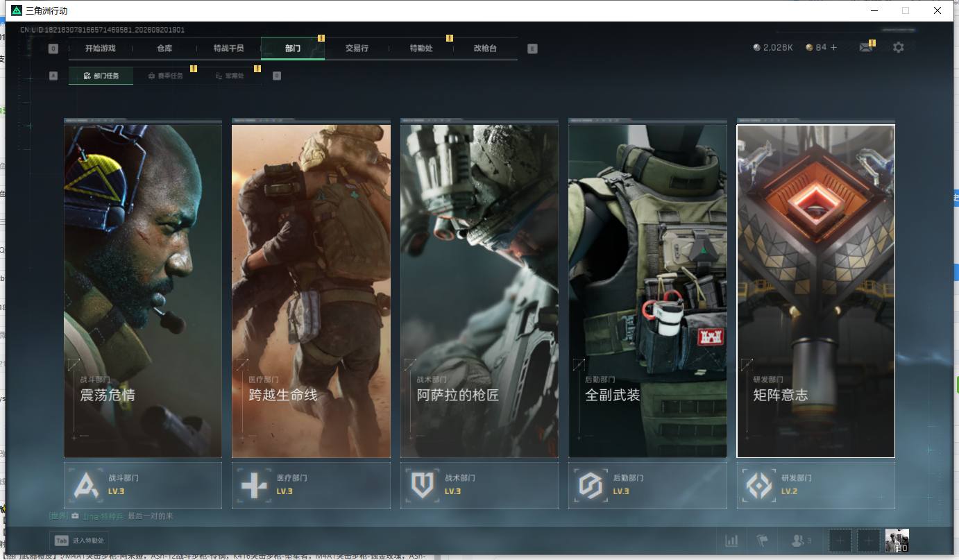
Task: Click the flag icon in the bottom bar
Action: point(762,541)
